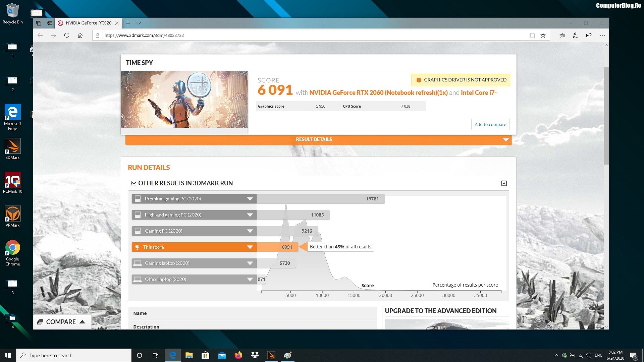Expand the COMPARE panel
The image size is (644, 362).
[x=62, y=322]
